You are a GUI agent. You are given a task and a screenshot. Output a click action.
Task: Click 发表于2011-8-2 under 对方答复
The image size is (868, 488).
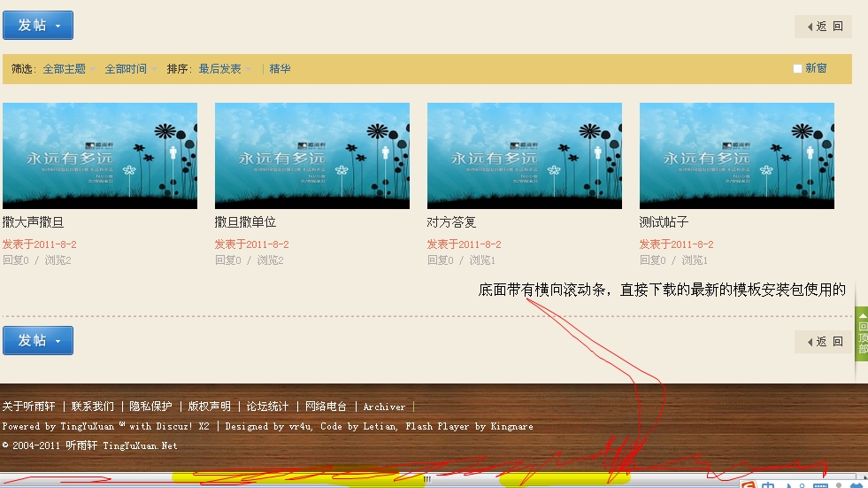pyautogui.click(x=464, y=244)
